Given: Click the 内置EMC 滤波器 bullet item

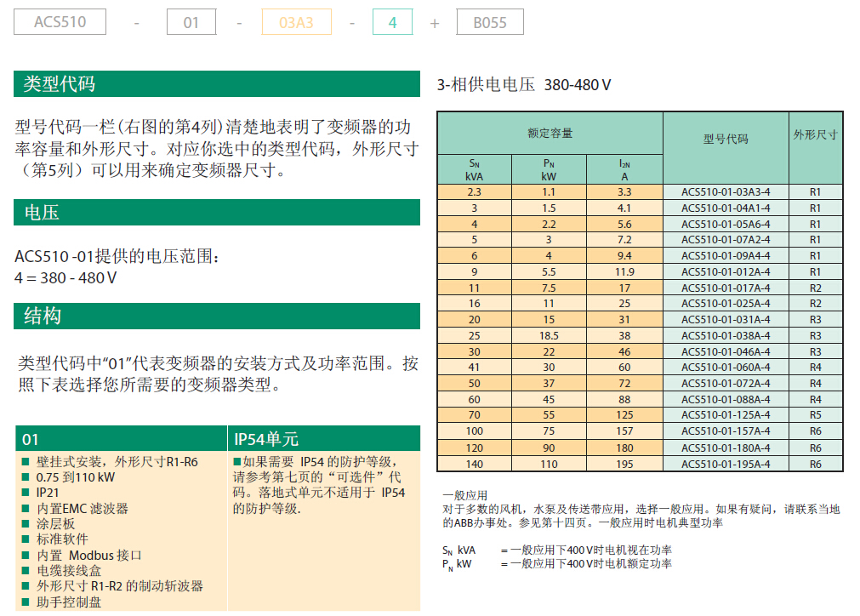Looking at the screenshot, I should click(x=75, y=509).
